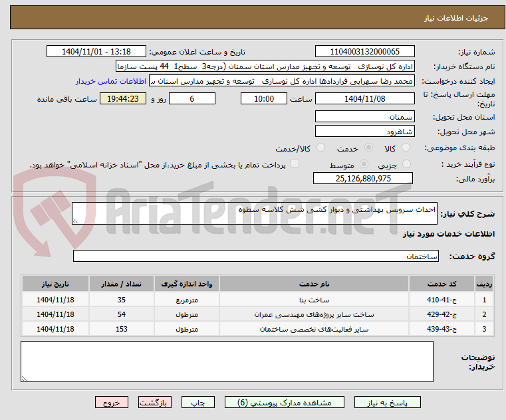The image size is (506, 420).
Task: Select the خدمت radio button
Action: (x=368, y=148)
